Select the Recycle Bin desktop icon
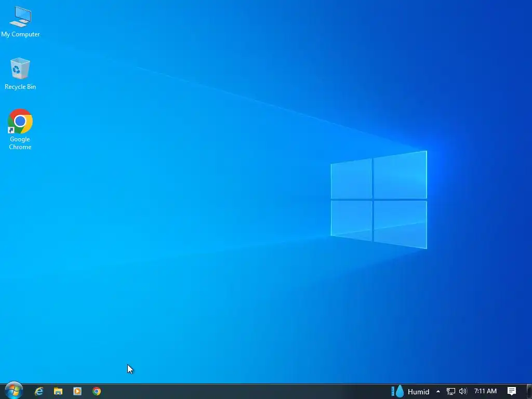Image resolution: width=532 pixels, height=399 pixels. [x=20, y=74]
